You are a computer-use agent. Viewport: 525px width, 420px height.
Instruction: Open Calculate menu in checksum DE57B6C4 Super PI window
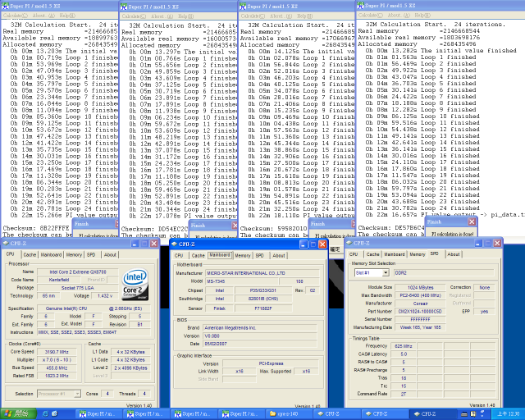coord(370,15)
